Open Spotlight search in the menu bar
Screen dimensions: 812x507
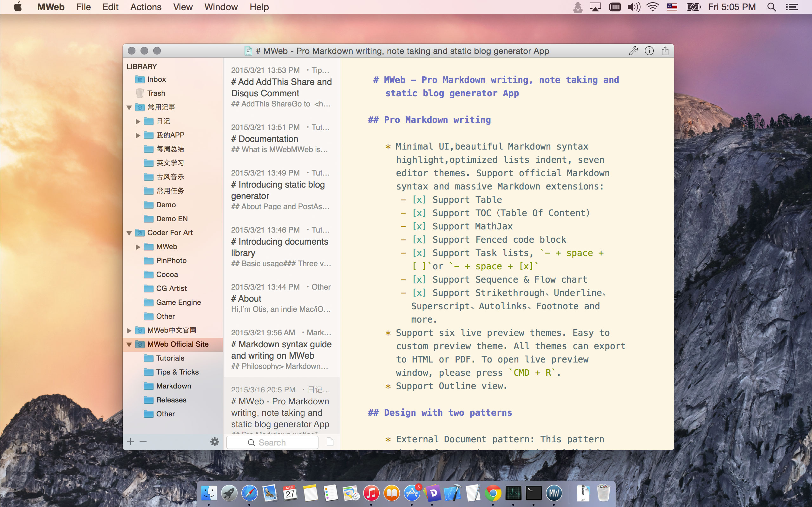pos(771,7)
